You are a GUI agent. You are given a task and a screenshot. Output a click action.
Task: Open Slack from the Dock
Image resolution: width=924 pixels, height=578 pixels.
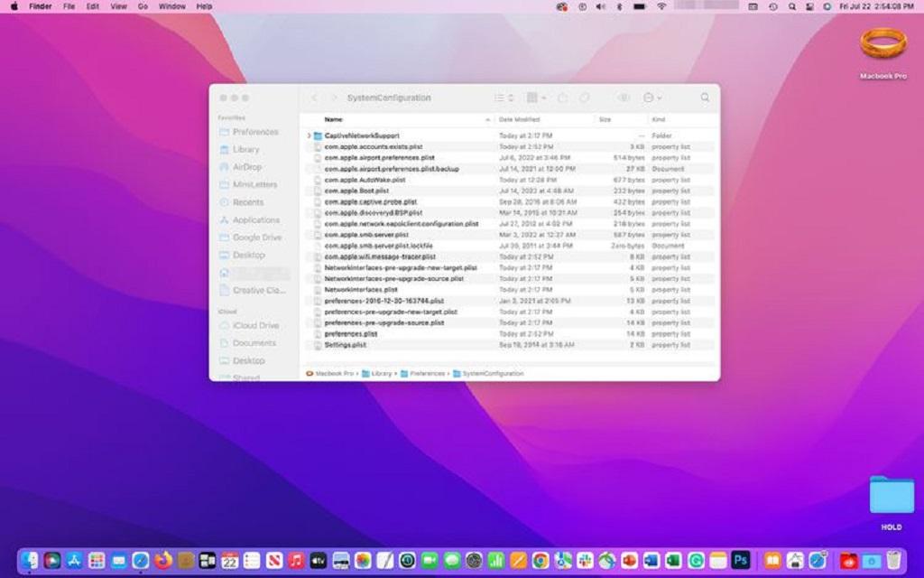click(585, 560)
